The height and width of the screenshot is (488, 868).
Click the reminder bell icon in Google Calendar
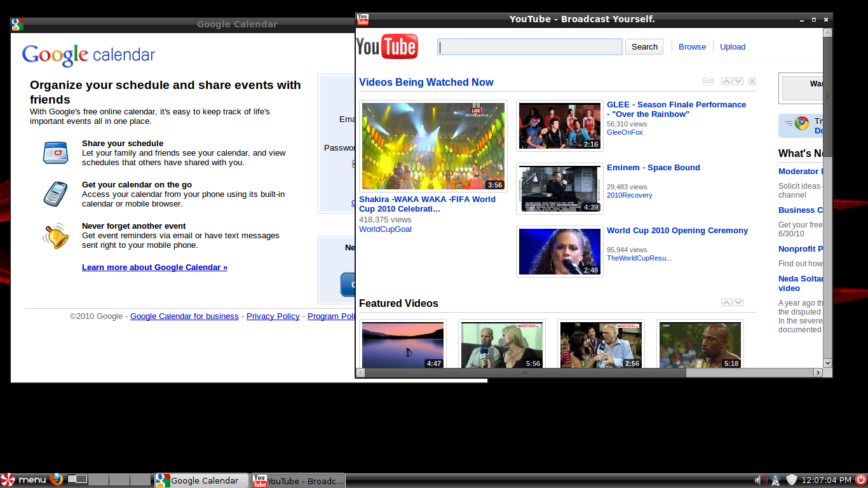[55, 235]
